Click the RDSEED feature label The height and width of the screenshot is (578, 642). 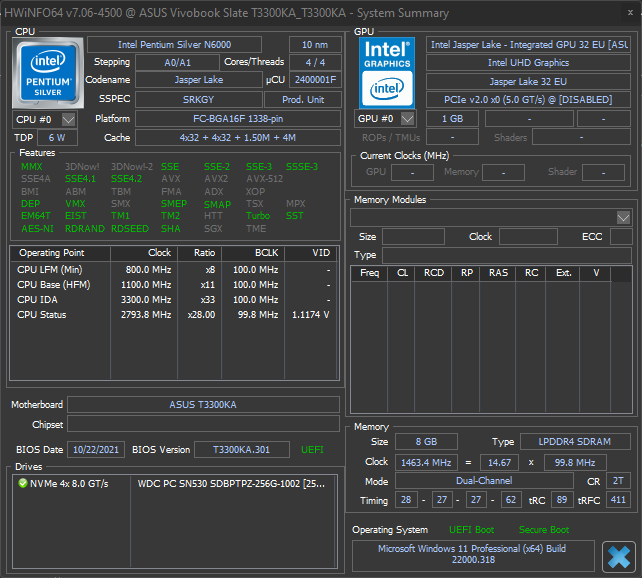click(x=130, y=228)
